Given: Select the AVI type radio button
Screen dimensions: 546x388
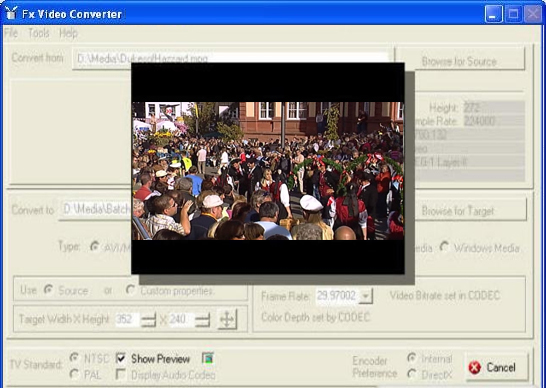Looking at the screenshot, I should (94, 246).
